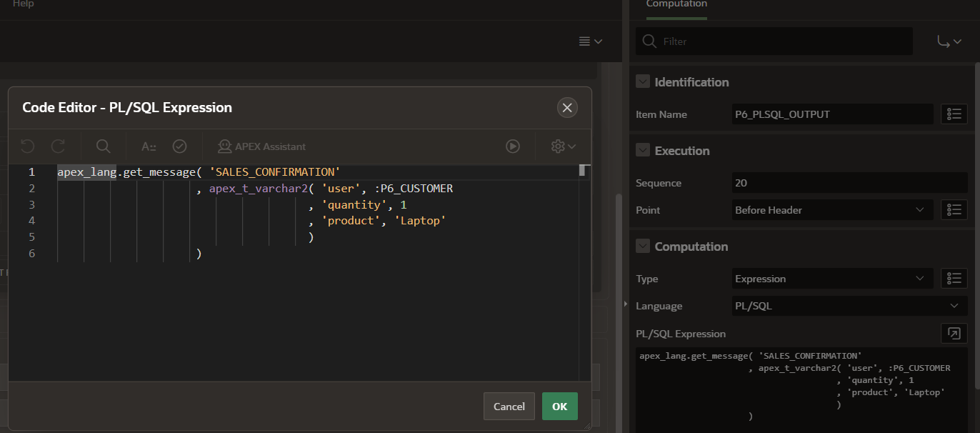Collapse the Computation section

point(643,247)
